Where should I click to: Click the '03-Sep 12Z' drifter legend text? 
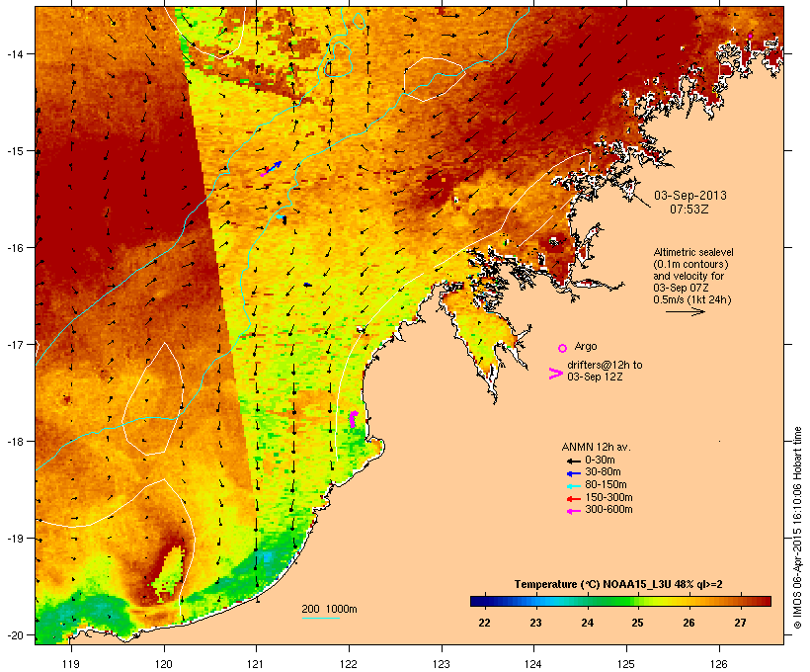pyautogui.click(x=595, y=377)
